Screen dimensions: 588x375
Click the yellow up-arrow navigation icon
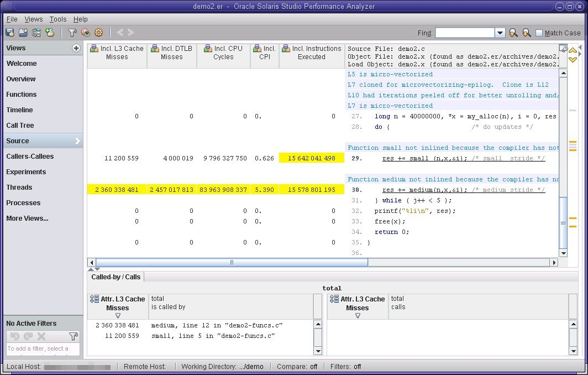pos(573,50)
